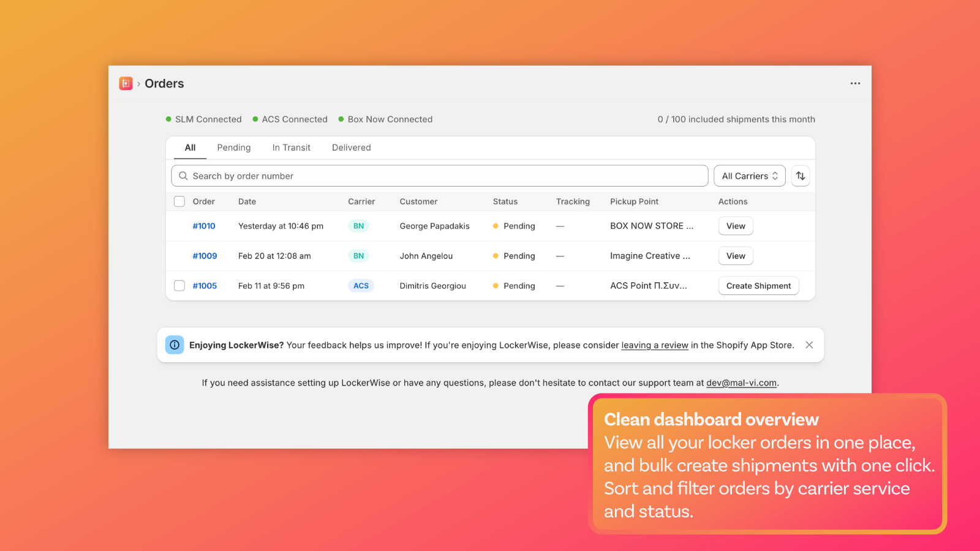Click View for order #1010
The image size is (980, 551).
(736, 226)
